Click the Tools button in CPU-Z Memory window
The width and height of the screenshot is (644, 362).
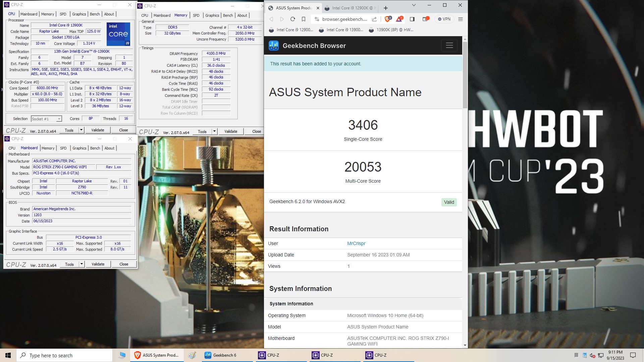point(202,131)
